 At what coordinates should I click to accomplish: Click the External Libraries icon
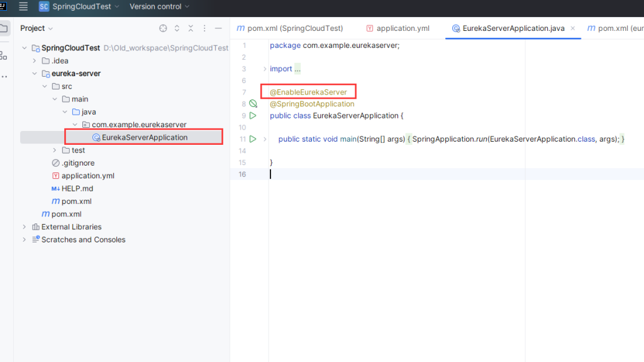[36, 227]
